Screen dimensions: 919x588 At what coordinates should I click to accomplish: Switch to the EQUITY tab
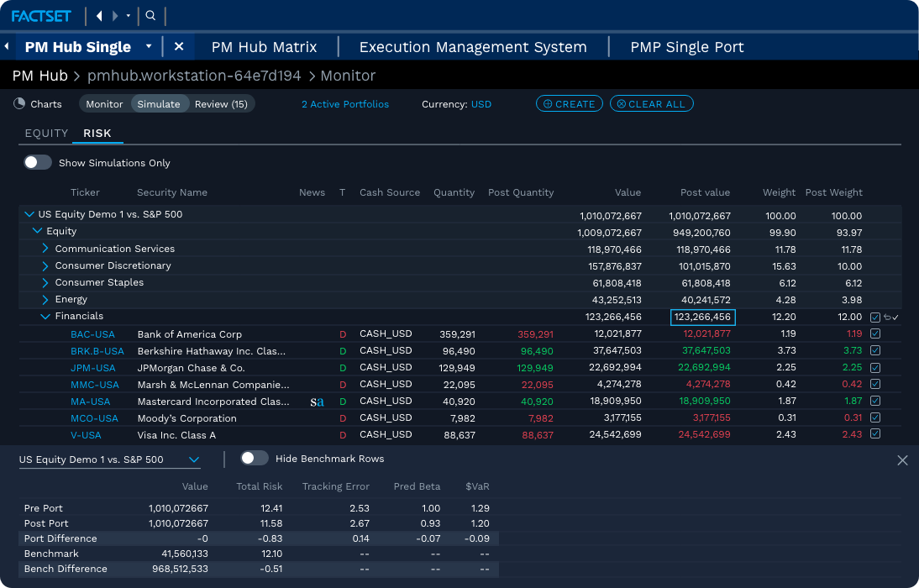pos(46,133)
